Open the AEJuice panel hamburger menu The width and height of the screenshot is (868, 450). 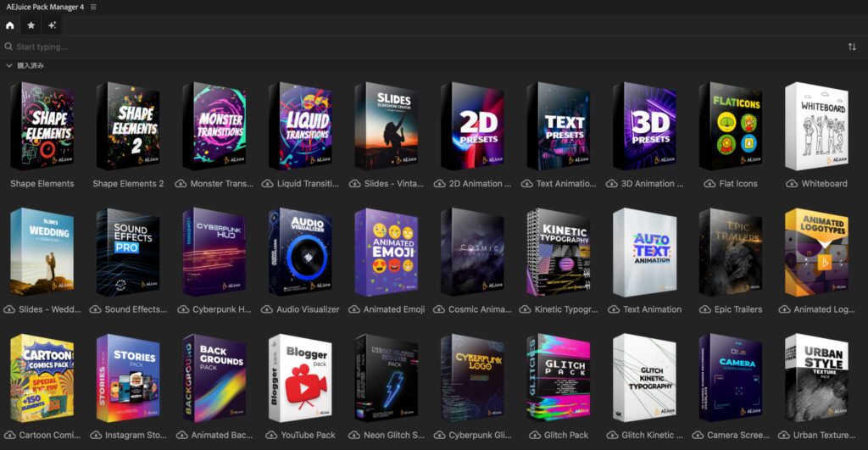[93, 7]
